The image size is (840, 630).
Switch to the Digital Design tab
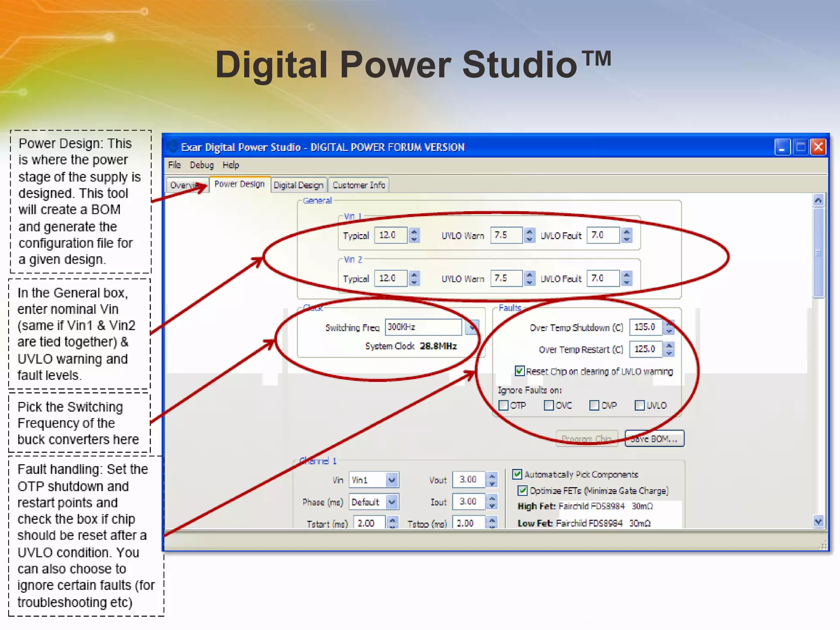(x=299, y=185)
